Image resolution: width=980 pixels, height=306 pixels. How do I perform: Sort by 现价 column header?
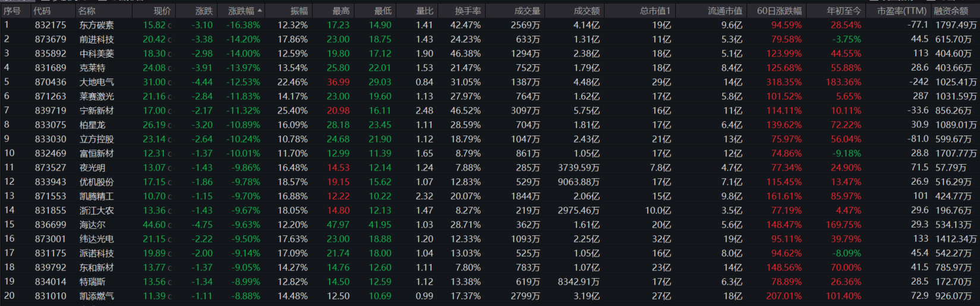[x=162, y=11]
